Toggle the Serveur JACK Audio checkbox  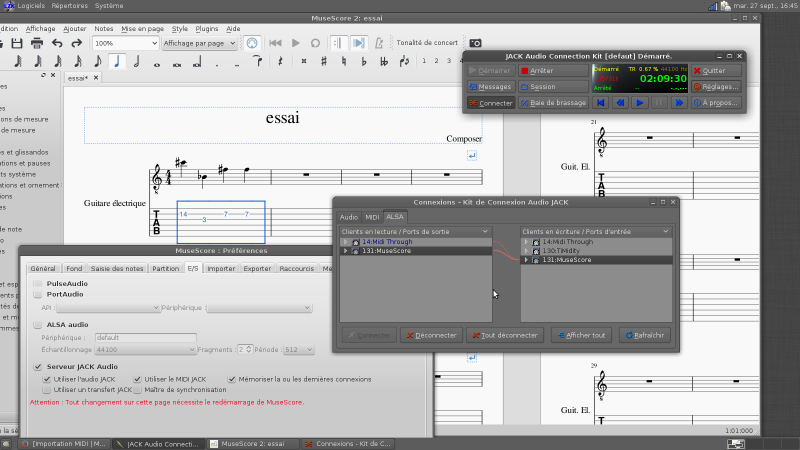point(38,367)
